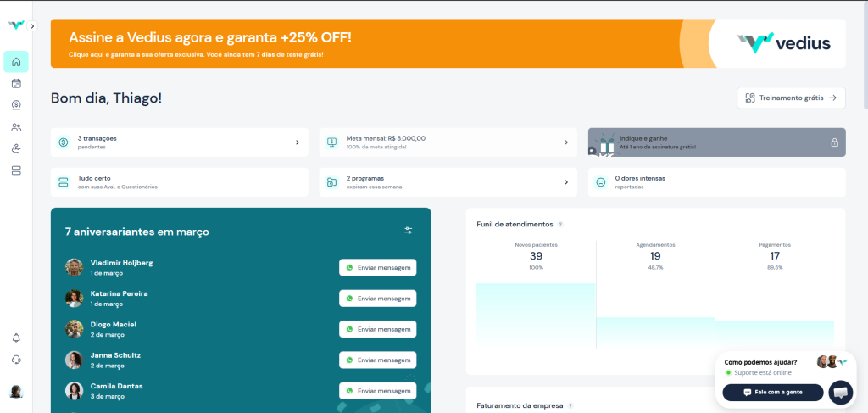Image resolution: width=868 pixels, height=413 pixels.
Task: Click the support team avatars in help widget
Action: tap(832, 362)
